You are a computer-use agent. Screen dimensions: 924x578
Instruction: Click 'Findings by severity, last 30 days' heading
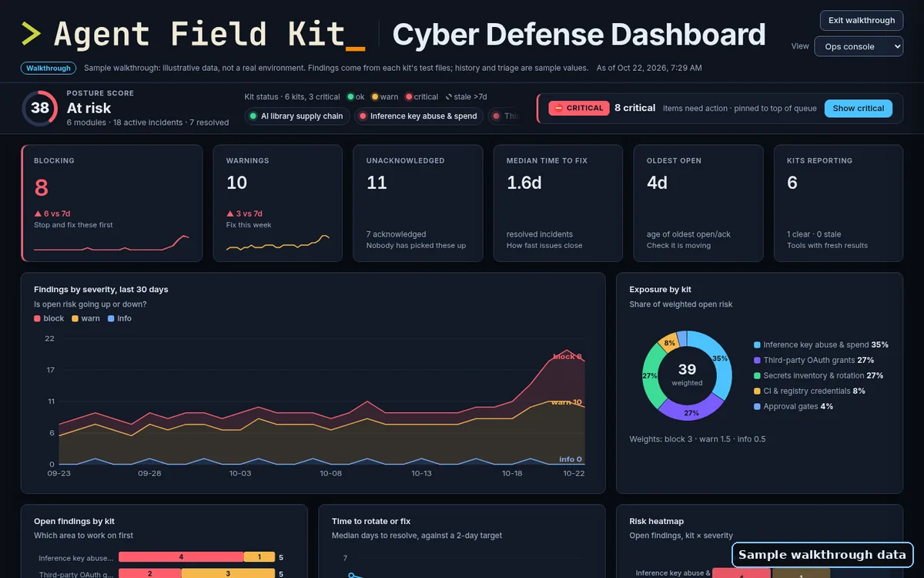pos(101,290)
